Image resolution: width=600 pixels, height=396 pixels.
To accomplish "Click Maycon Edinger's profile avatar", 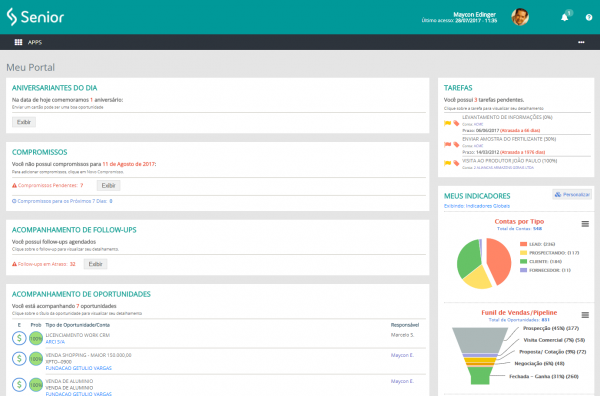I will [x=520, y=17].
